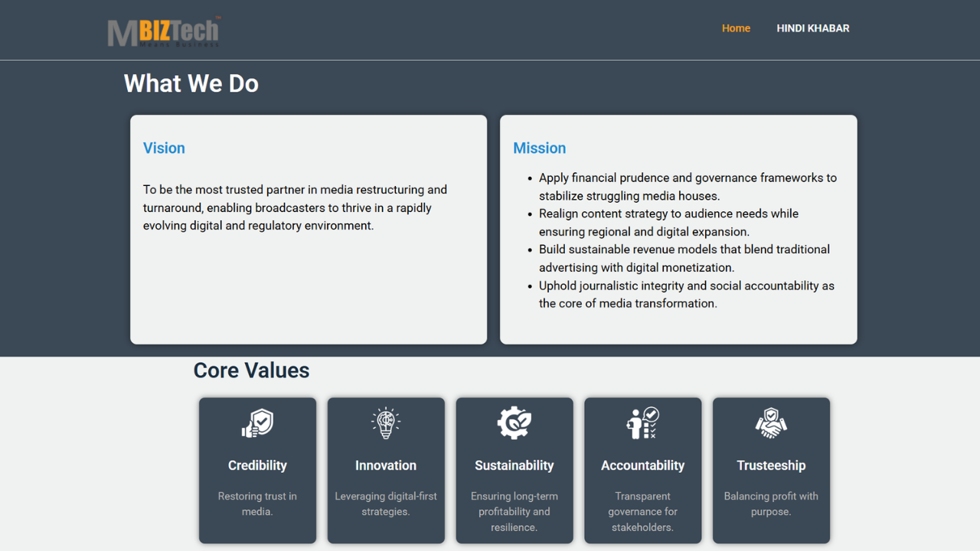This screenshot has width=980, height=551.
Task: Open the HINDI KHABAR menu item
Action: [813, 28]
